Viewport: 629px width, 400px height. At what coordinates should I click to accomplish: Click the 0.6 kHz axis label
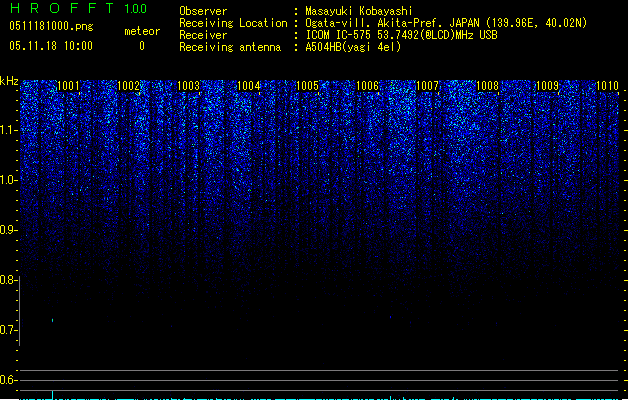pos(8,380)
